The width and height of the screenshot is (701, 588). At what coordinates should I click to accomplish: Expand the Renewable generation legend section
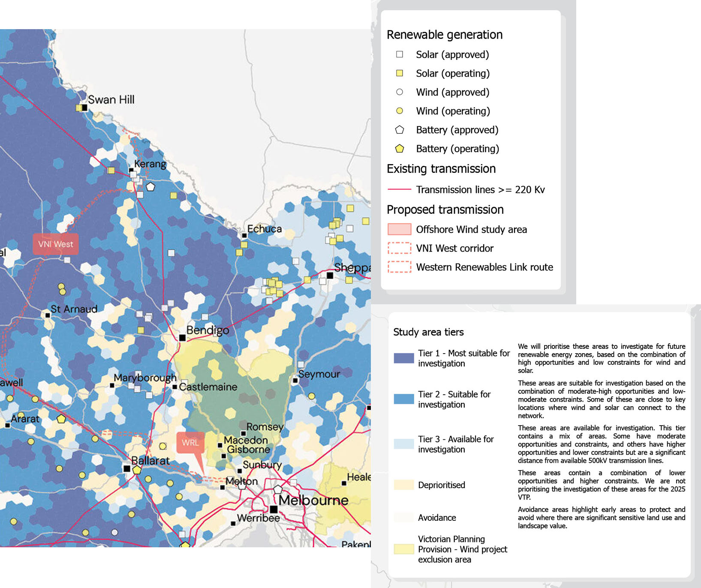coord(445,35)
